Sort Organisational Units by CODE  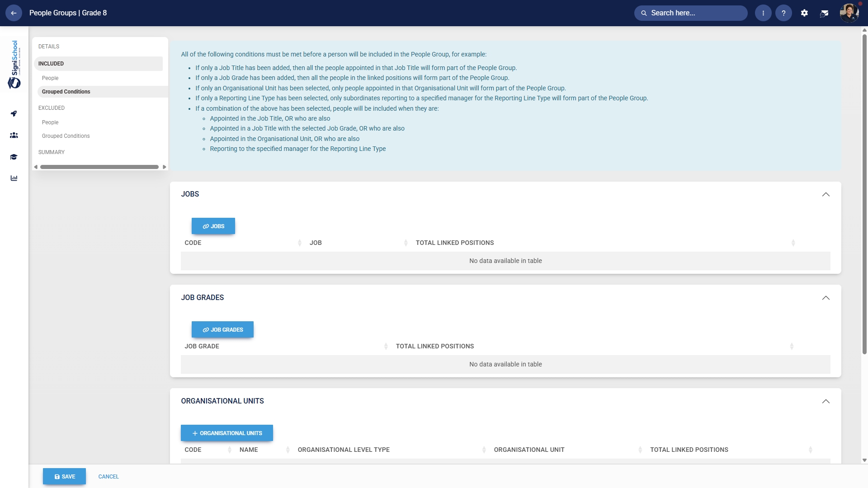tap(208, 450)
